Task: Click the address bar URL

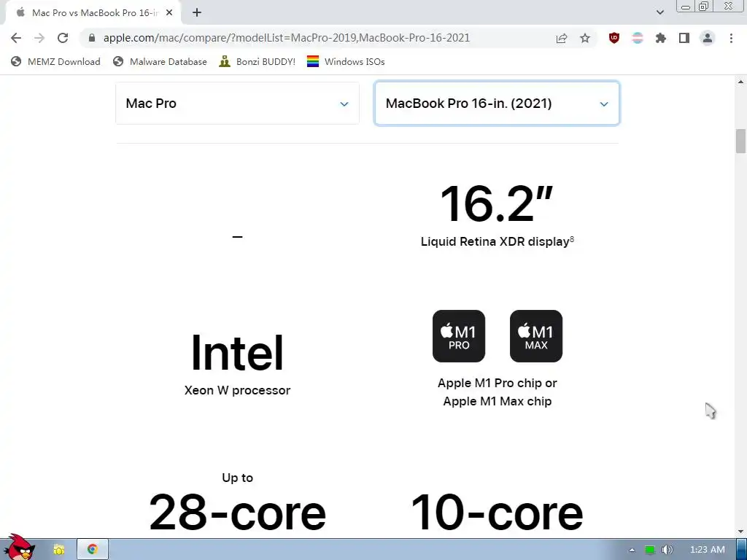Action: point(286,38)
